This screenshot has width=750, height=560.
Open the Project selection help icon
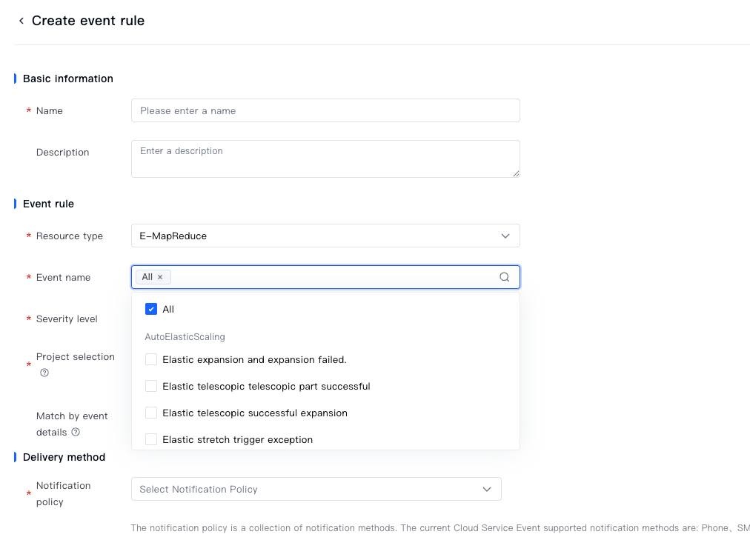pyautogui.click(x=44, y=373)
